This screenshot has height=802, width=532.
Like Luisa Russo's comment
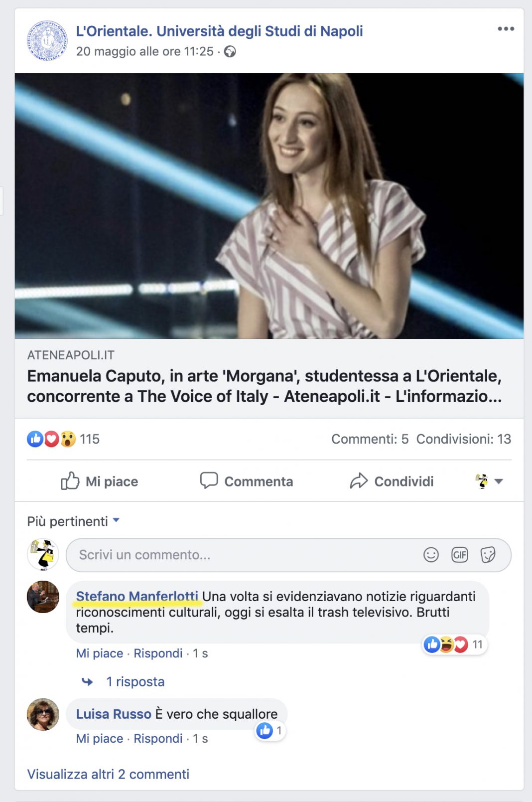[x=99, y=739]
